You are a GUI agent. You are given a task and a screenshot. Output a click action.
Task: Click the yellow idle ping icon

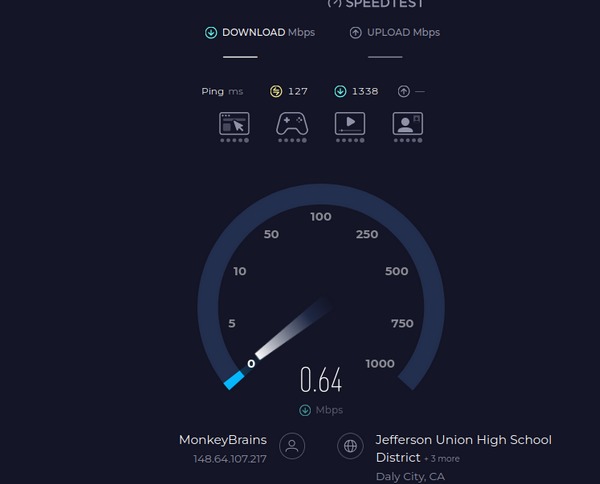276,91
